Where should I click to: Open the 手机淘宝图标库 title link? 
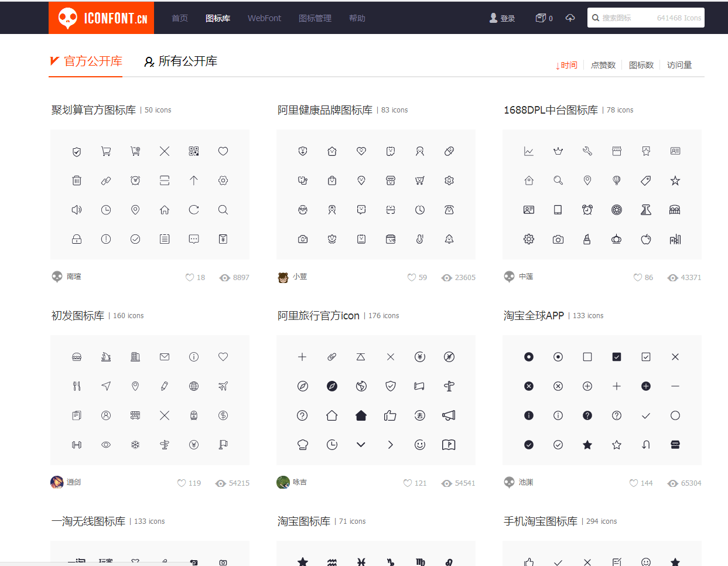point(541,521)
